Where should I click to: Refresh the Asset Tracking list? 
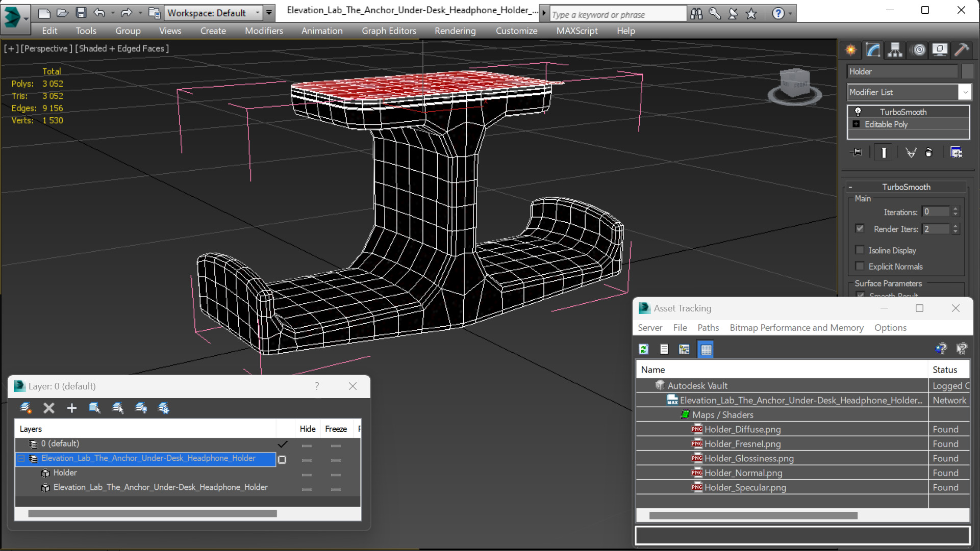pos(644,349)
